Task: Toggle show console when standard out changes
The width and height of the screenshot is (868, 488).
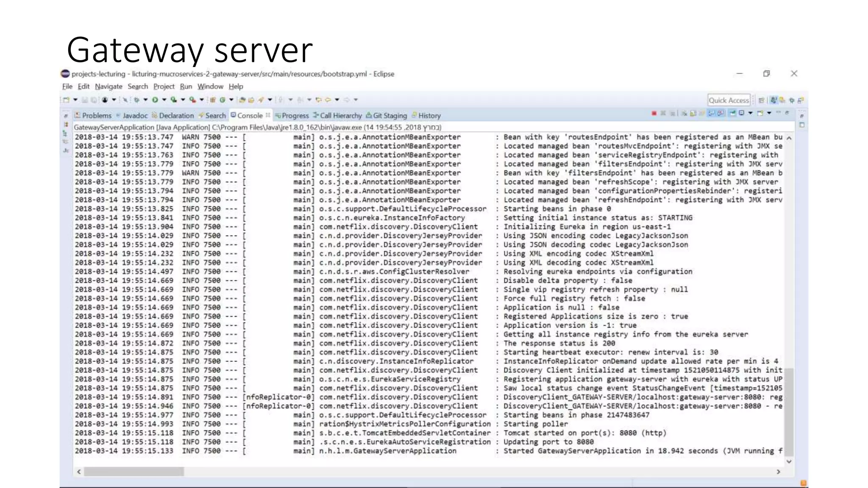Action: point(711,113)
